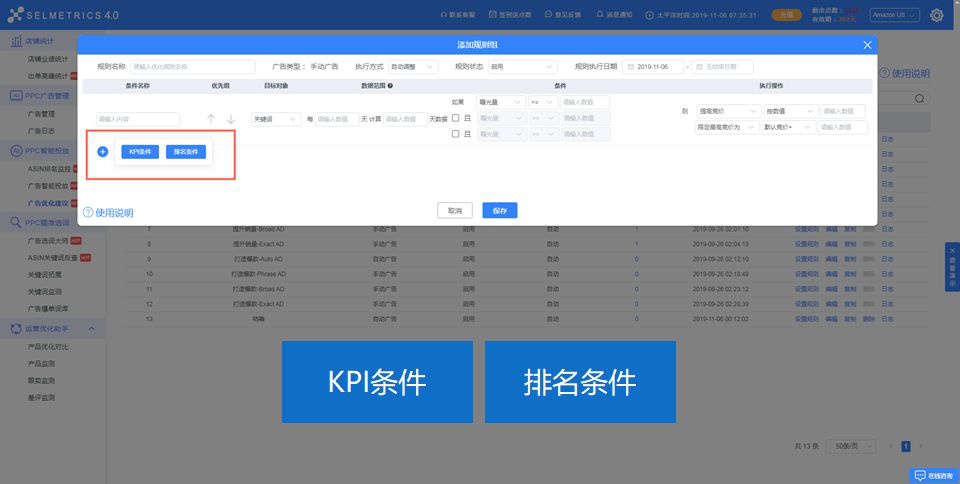Image resolution: width=960 pixels, height=484 pixels.
Task: Move condition priority up with the up arrow
Action: pyautogui.click(x=211, y=119)
